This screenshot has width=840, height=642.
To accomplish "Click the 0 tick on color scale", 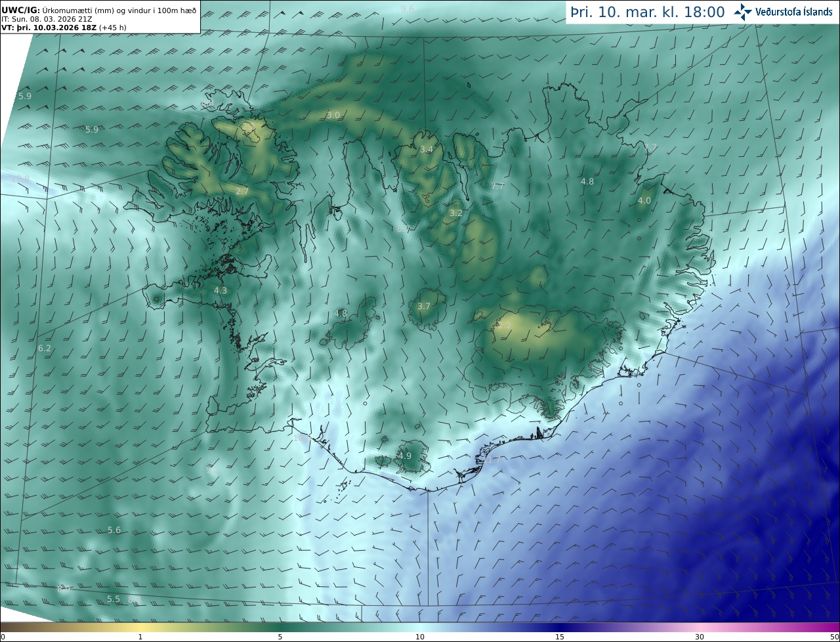I will tap(3, 637).
